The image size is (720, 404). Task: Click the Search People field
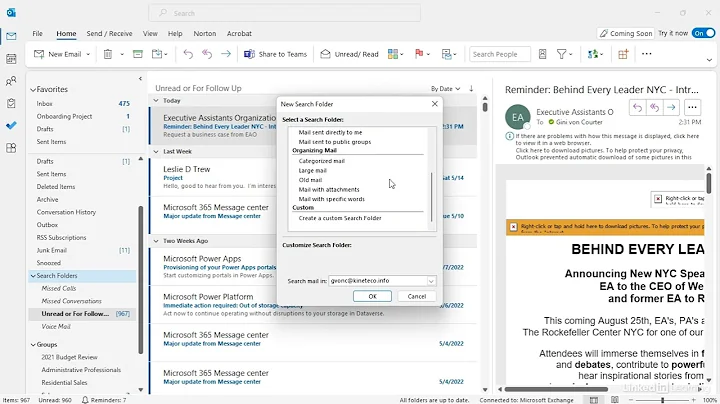500,54
